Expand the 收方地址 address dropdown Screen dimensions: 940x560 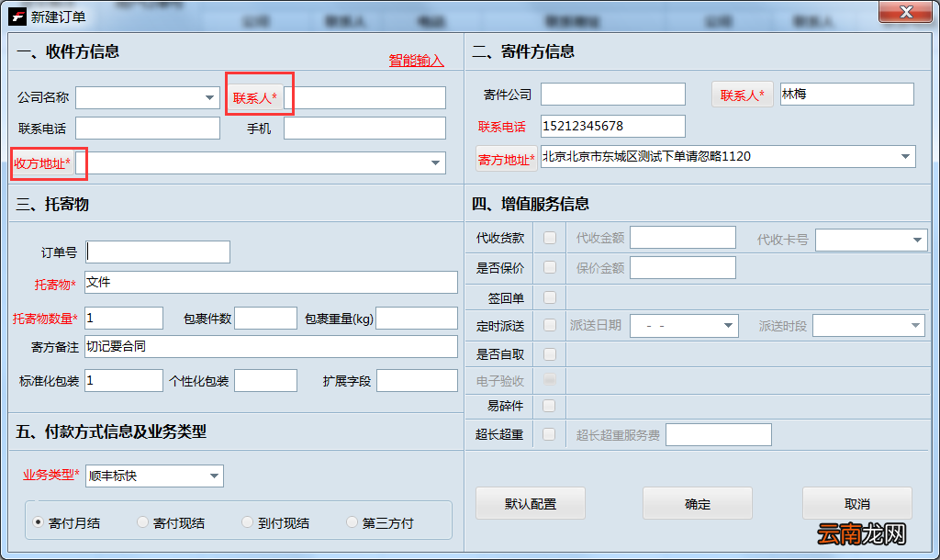coord(436,163)
